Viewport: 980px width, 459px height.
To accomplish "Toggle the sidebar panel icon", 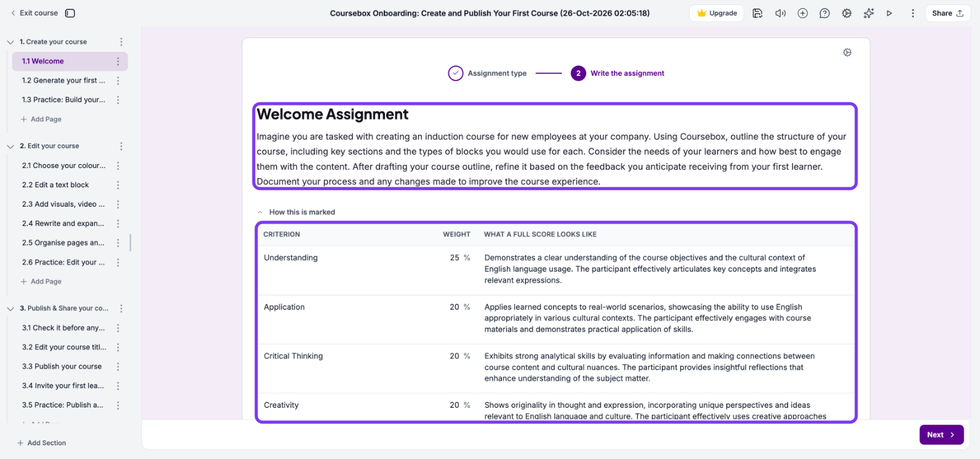I will click(70, 13).
